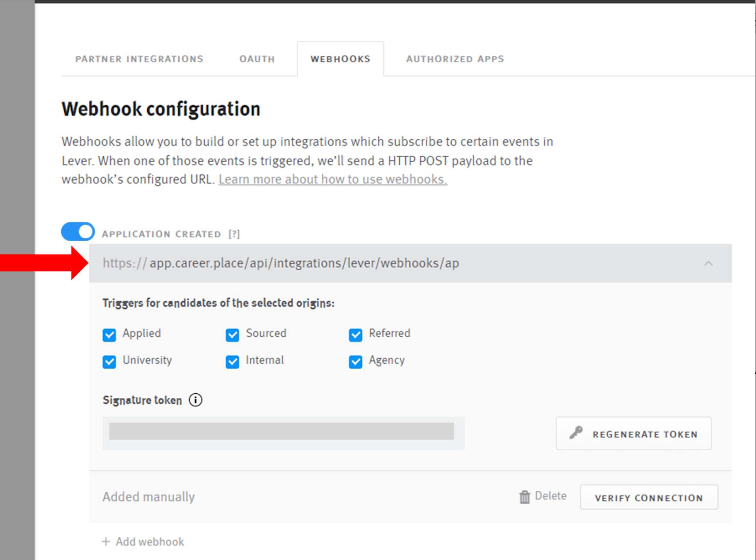Toggle off the Internal origin
This screenshot has width=756, height=560.
click(x=232, y=362)
